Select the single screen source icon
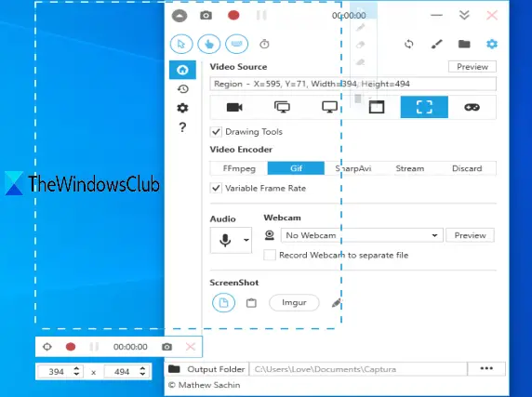The height and width of the screenshot is (397, 532). (x=329, y=107)
